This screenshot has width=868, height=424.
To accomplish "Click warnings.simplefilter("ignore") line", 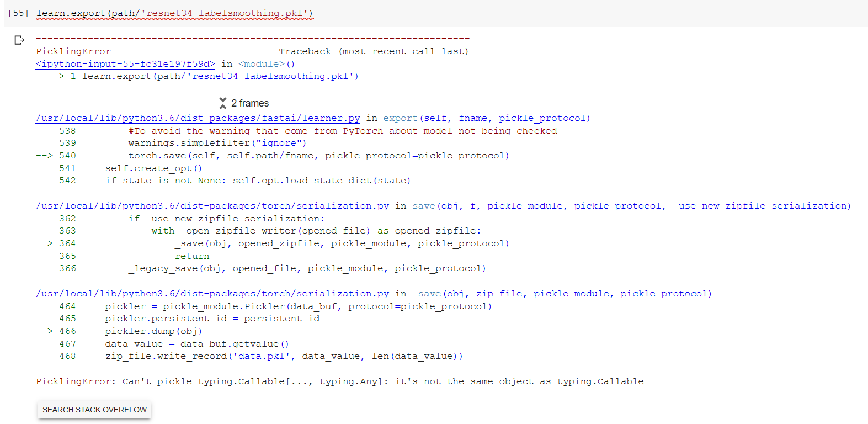I will (x=217, y=143).
